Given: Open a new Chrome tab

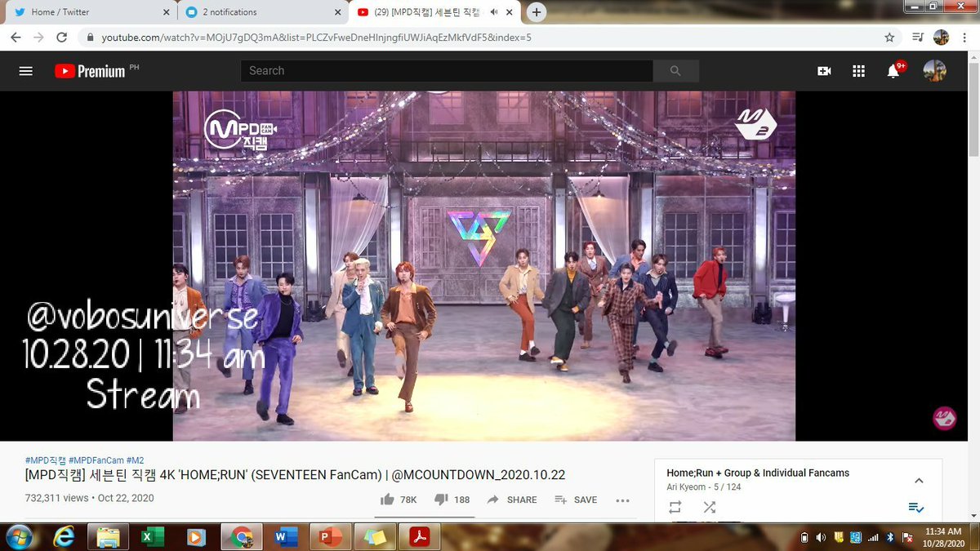Looking at the screenshot, I should coord(536,12).
